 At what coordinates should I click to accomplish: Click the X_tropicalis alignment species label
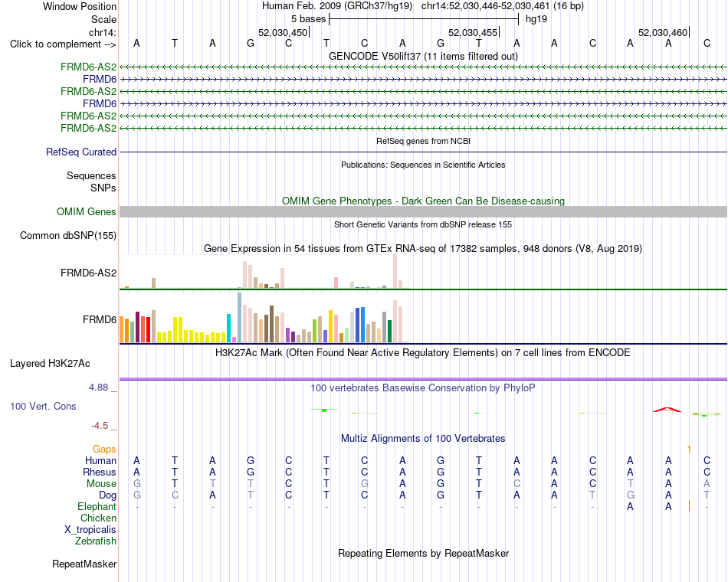pyautogui.click(x=90, y=530)
